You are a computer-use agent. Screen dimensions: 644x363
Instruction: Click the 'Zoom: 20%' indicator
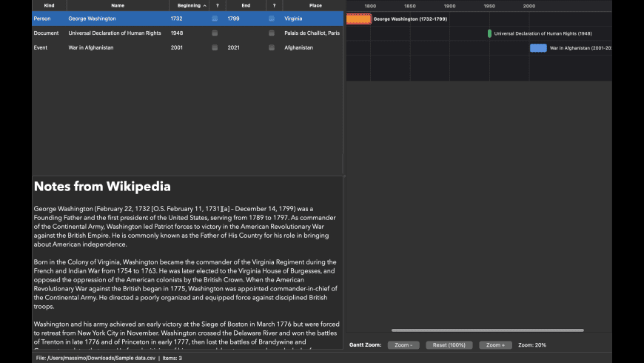pos(532,345)
